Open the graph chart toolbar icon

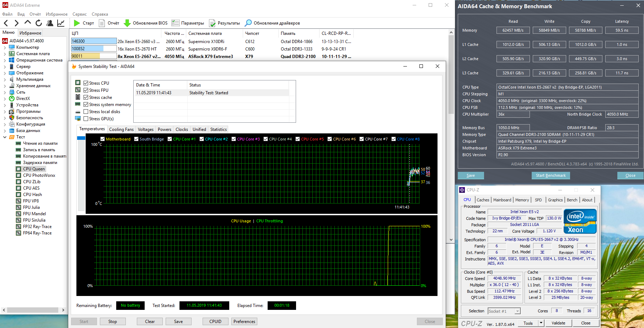61,23
